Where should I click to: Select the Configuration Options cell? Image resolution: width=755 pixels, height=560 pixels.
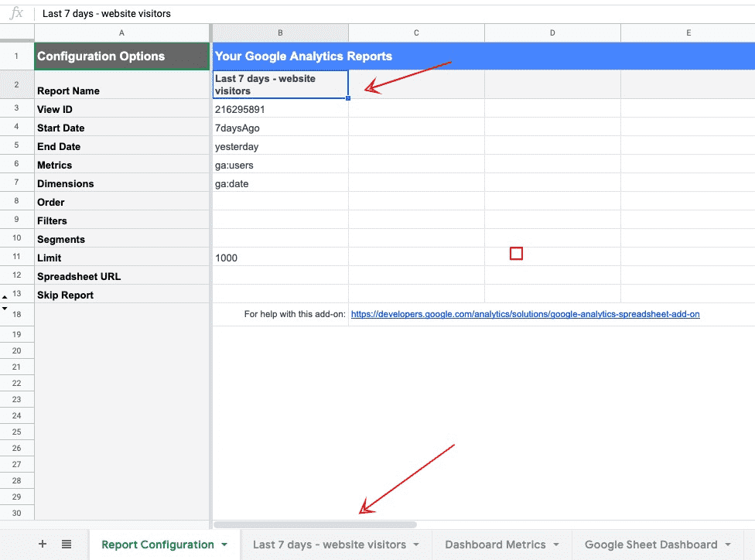click(x=121, y=56)
